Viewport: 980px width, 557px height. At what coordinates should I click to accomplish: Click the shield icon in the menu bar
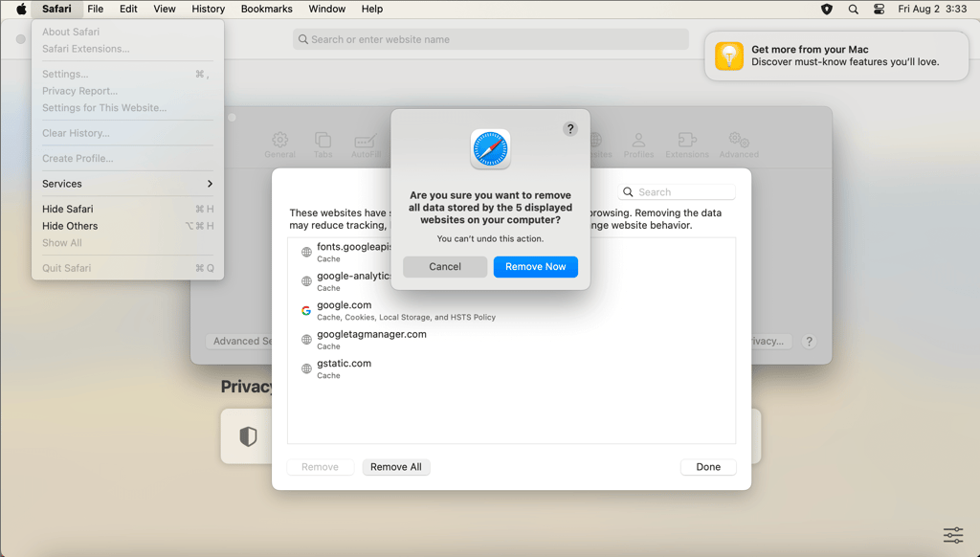(827, 9)
